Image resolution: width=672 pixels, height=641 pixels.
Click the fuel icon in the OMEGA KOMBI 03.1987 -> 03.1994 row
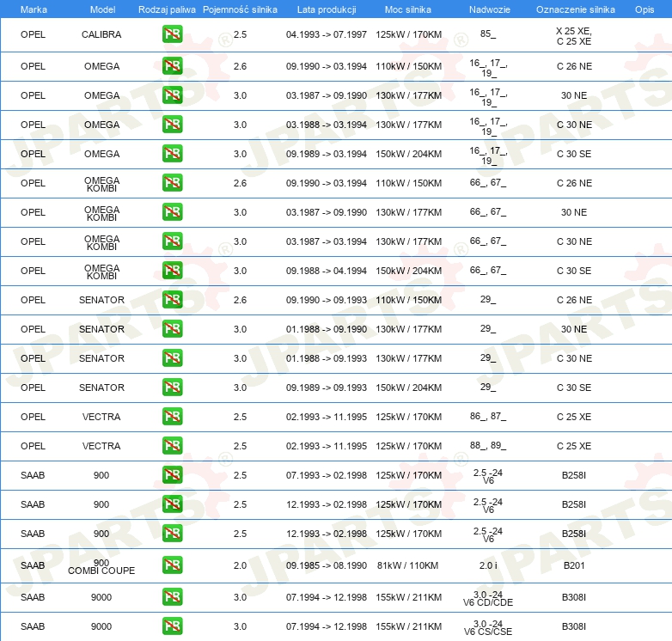[172, 241]
